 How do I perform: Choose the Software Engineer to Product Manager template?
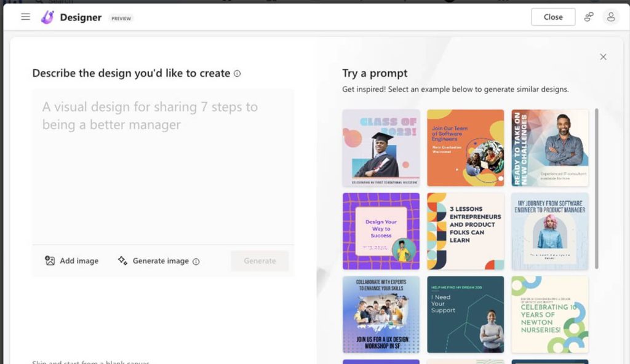549,231
